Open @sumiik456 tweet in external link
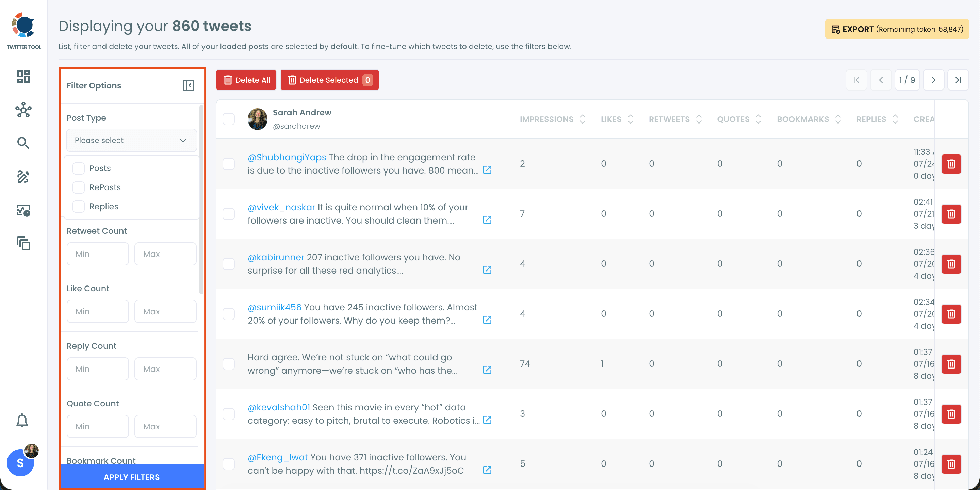Screen dimensions: 980x490 [x=487, y=320]
